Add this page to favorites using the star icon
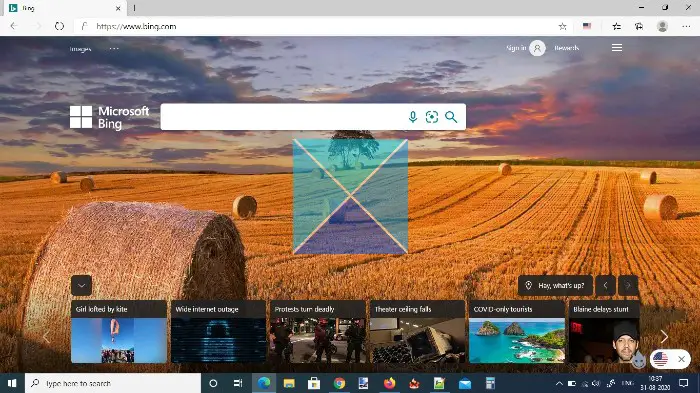 tap(562, 26)
